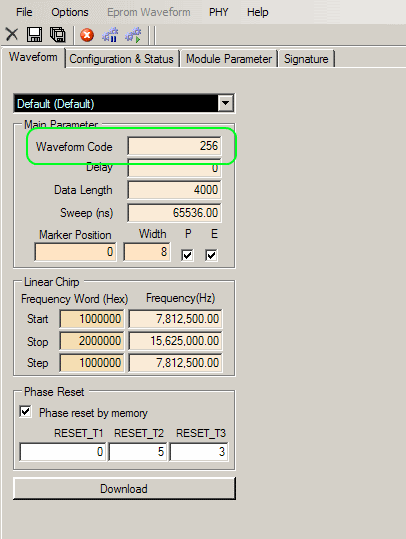Click the RESET_T2 input field
406x539 pixels.
pyautogui.click(x=138, y=452)
